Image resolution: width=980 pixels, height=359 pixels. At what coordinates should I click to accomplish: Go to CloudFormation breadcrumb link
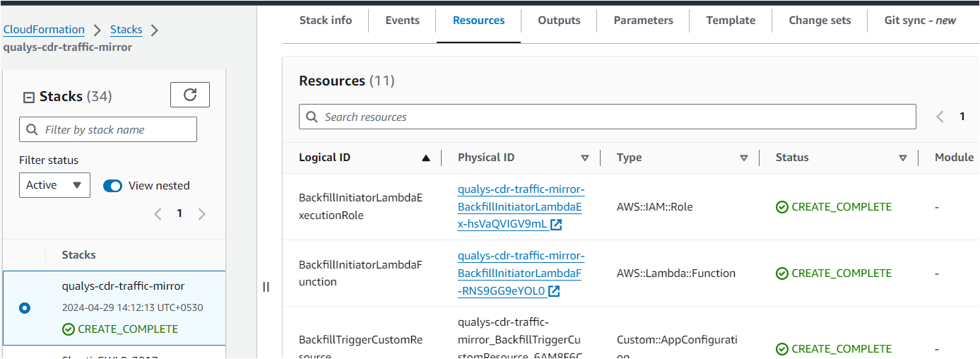(44, 30)
